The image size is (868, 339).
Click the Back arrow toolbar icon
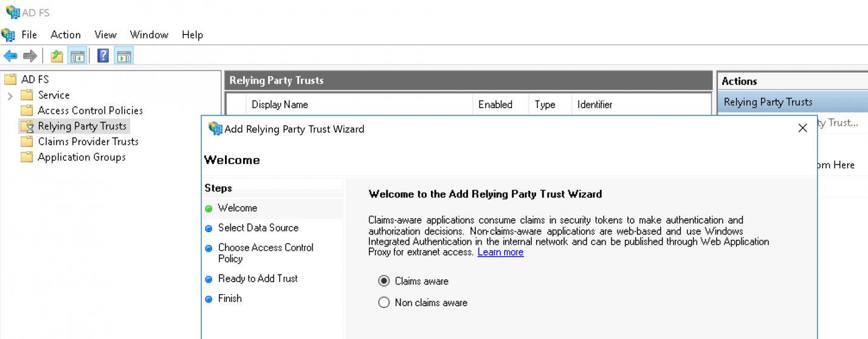(10, 56)
